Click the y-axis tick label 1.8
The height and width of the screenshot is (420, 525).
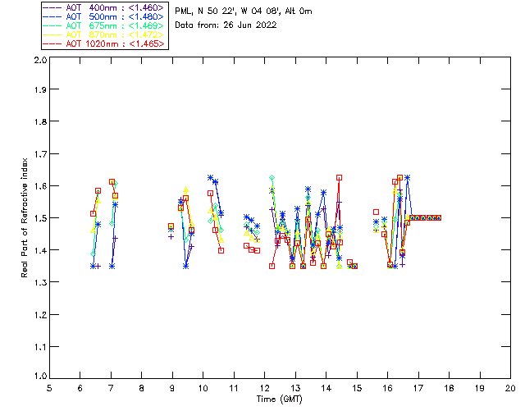tap(40, 121)
